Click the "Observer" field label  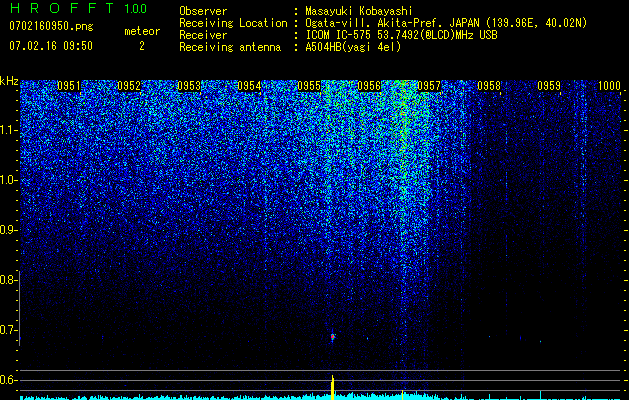[203, 11]
